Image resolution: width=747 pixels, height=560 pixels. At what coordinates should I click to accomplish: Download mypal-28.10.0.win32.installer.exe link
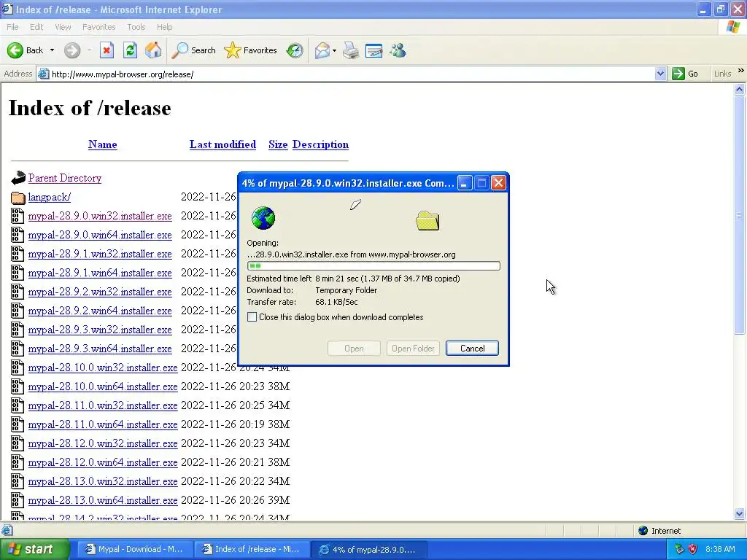click(x=103, y=367)
